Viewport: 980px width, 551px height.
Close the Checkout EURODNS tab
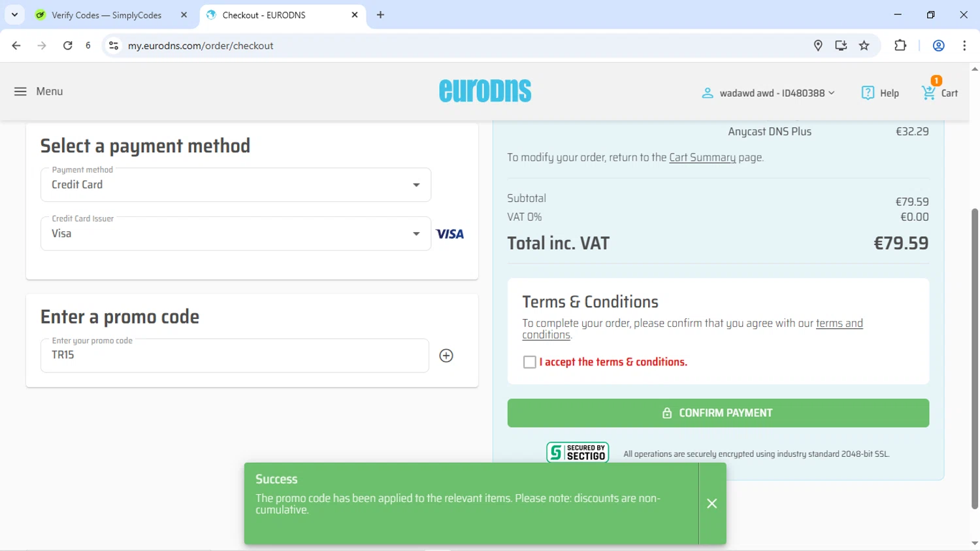pyautogui.click(x=355, y=14)
